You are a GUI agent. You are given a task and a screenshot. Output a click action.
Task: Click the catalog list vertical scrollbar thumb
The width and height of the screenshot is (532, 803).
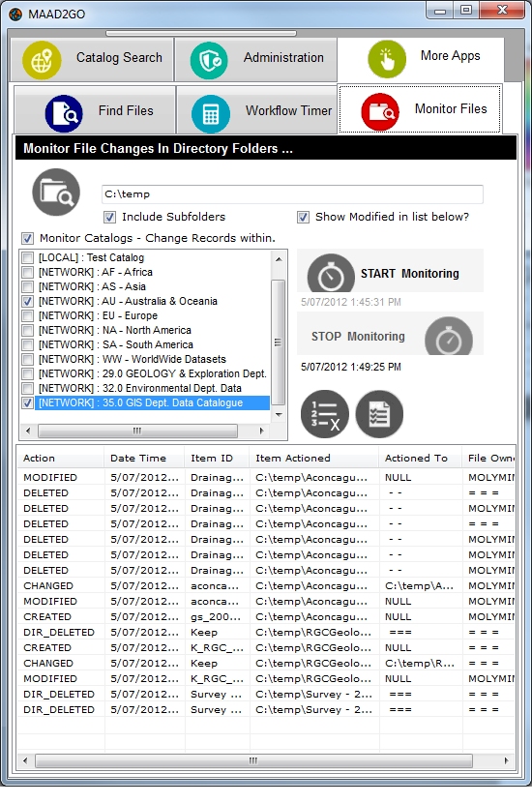coord(278,342)
